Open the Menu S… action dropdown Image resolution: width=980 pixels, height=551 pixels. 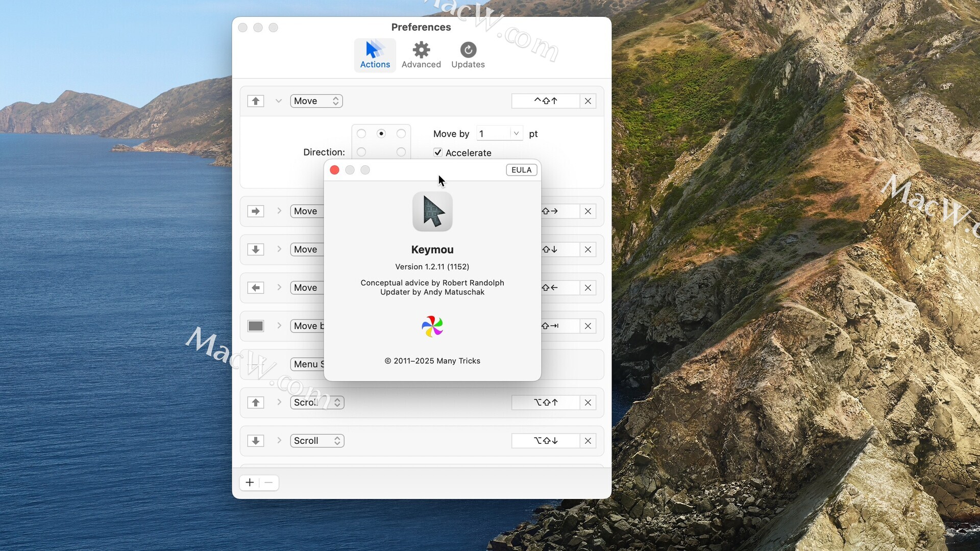click(x=307, y=364)
